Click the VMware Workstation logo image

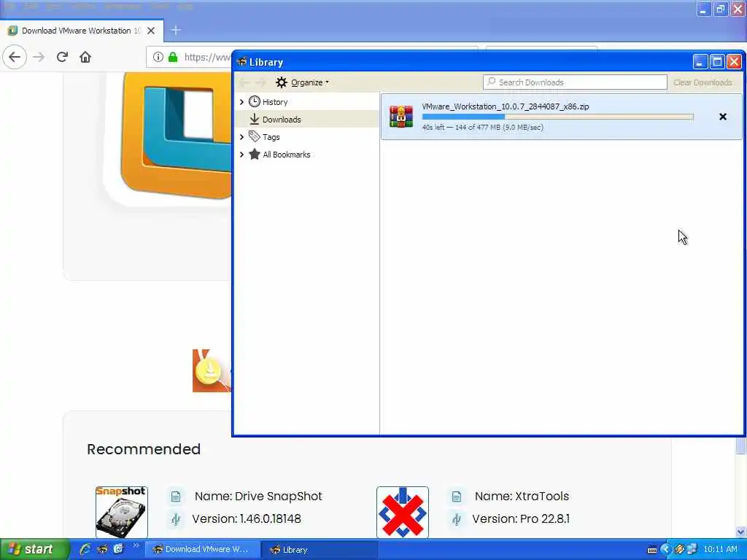(175, 136)
